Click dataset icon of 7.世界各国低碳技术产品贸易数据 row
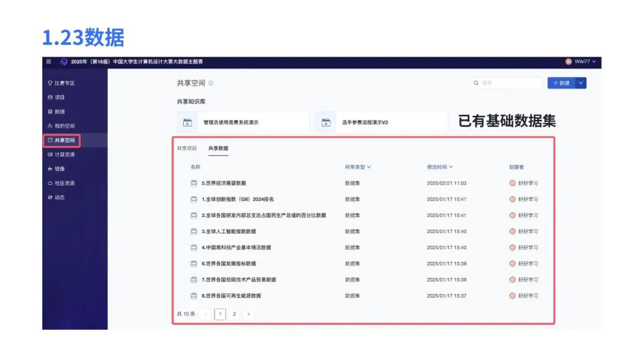The width and height of the screenshot is (644, 362). (194, 280)
